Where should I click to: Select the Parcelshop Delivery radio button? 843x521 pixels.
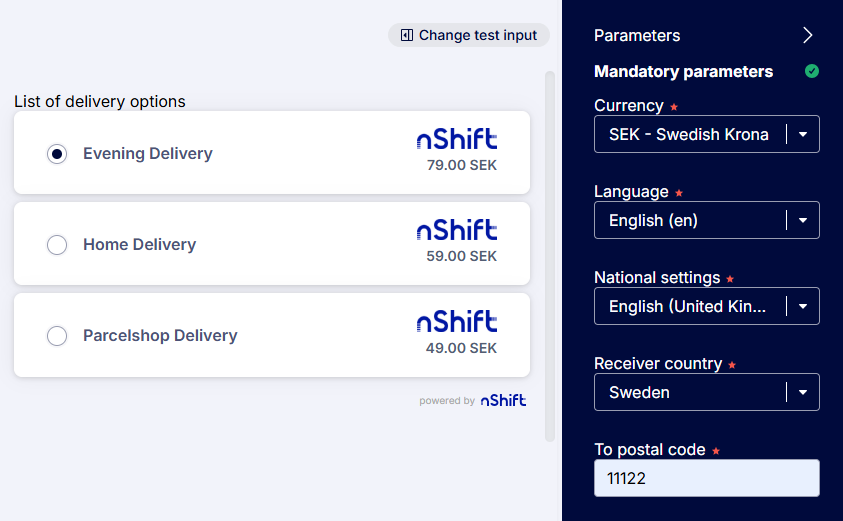tap(57, 336)
